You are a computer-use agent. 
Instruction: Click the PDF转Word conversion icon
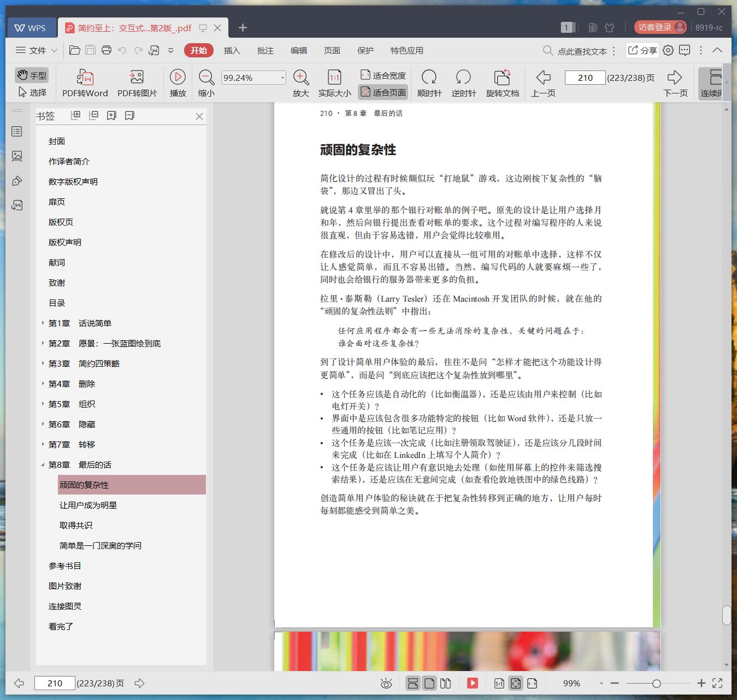point(85,77)
